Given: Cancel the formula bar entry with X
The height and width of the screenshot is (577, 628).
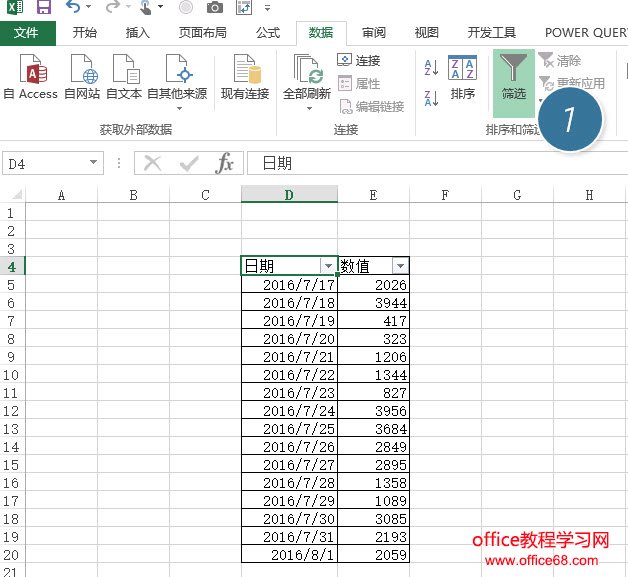Looking at the screenshot, I should coord(153,163).
